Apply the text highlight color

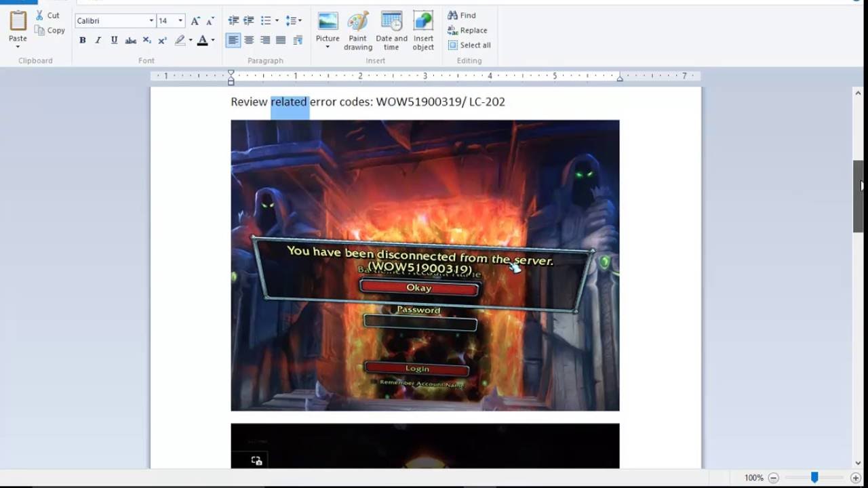(180, 41)
